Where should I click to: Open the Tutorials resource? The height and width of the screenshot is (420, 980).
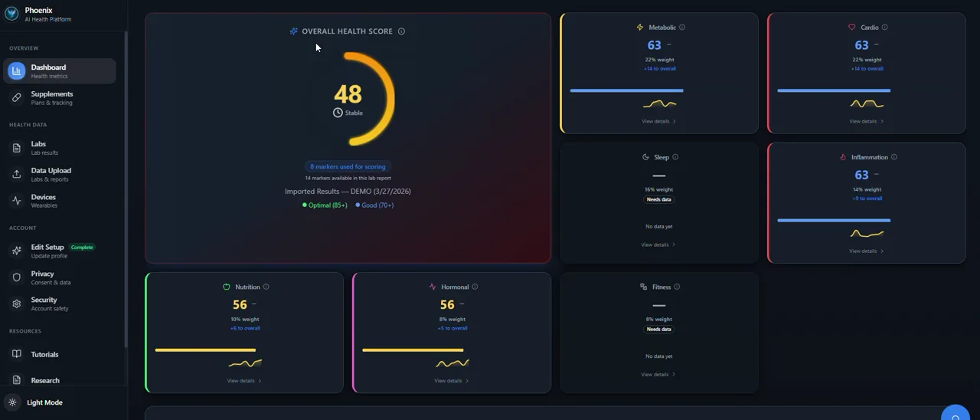pos(60,354)
